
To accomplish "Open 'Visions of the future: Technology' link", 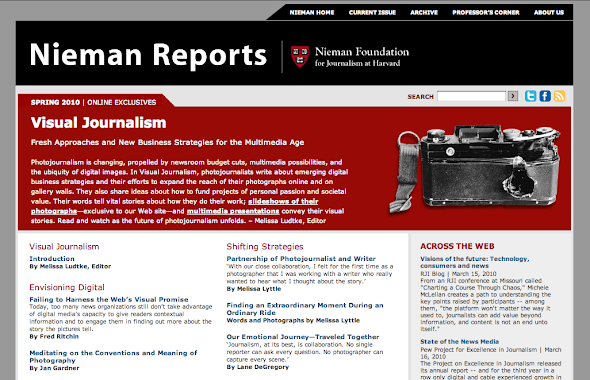I will coord(475,262).
